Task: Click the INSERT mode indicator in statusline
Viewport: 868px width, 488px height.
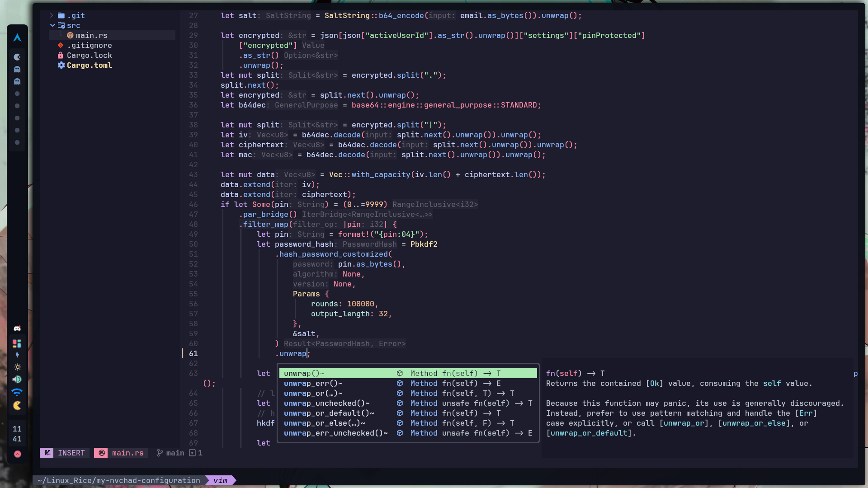Action: (71, 453)
